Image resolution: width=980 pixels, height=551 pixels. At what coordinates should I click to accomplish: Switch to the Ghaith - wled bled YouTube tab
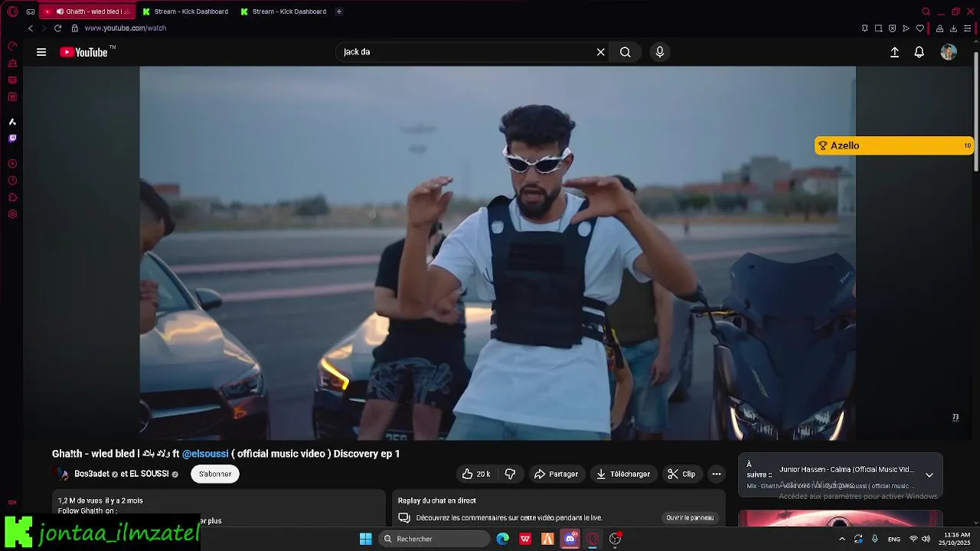(x=87, y=11)
